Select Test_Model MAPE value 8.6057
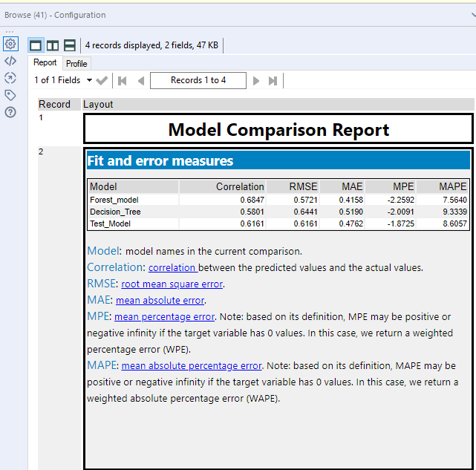Image resolution: width=476 pixels, height=470 pixels. point(454,223)
